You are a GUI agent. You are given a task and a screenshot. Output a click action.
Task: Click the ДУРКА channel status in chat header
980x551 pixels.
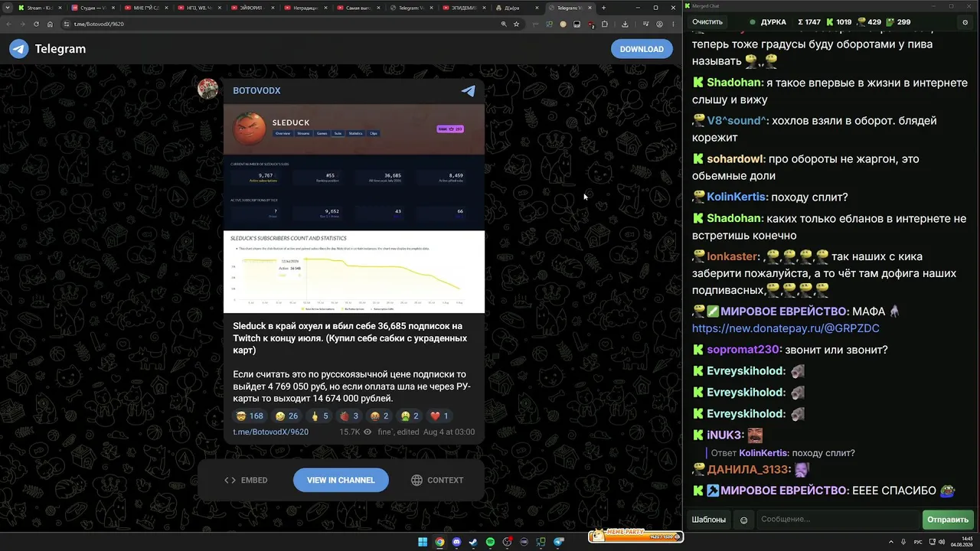767,22
